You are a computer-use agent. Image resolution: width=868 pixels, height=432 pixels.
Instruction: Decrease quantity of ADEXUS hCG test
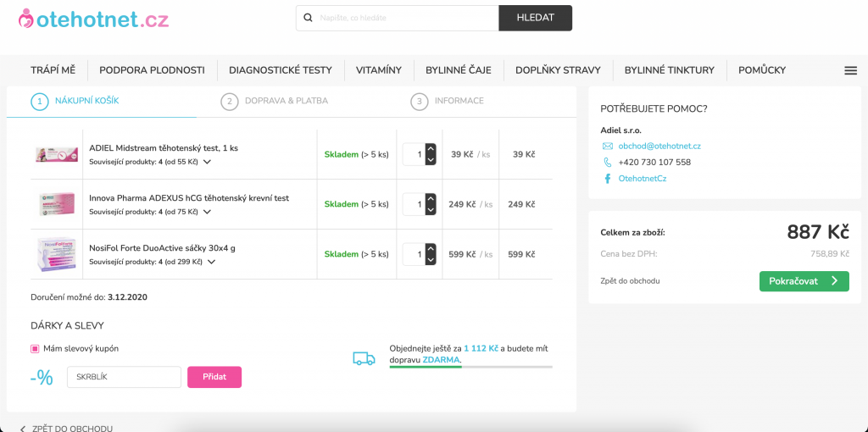point(431,209)
